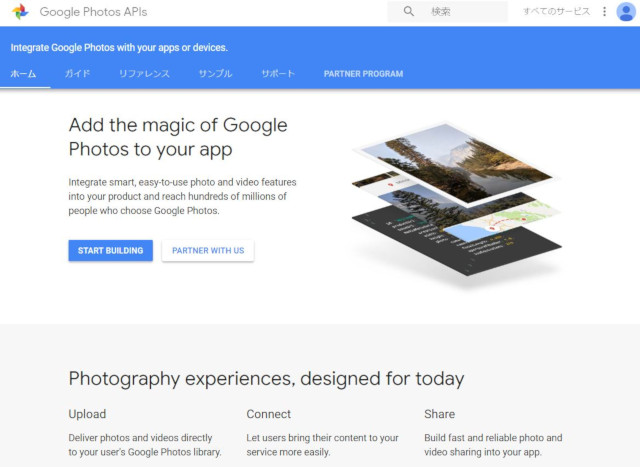Click 'Deliver photos and videos directly' text
This screenshot has width=640, height=467.
145,445
